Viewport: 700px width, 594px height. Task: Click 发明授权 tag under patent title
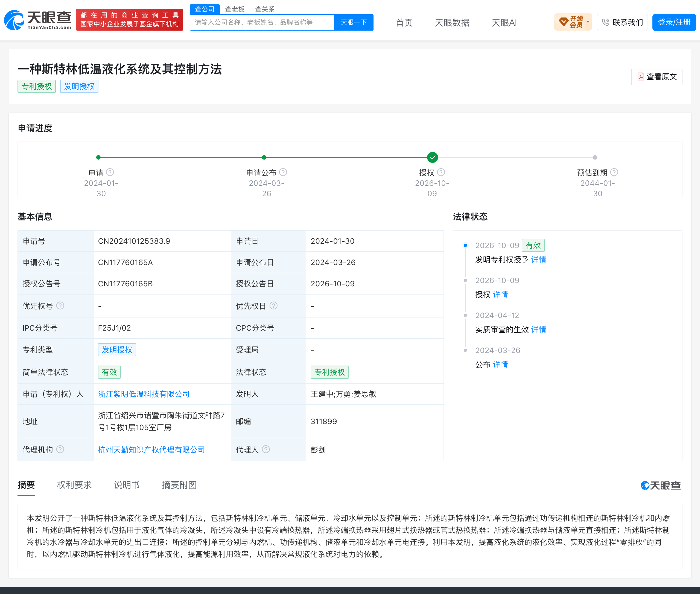(x=79, y=86)
